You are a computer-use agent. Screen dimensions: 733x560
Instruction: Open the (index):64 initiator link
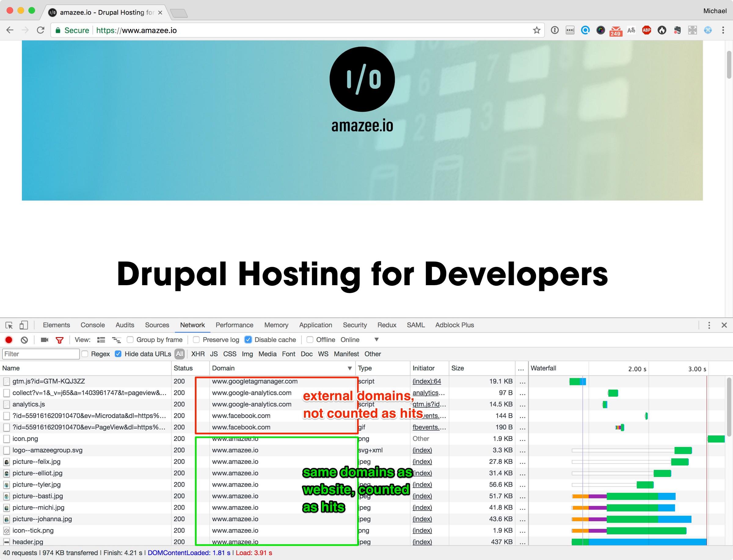[427, 381]
